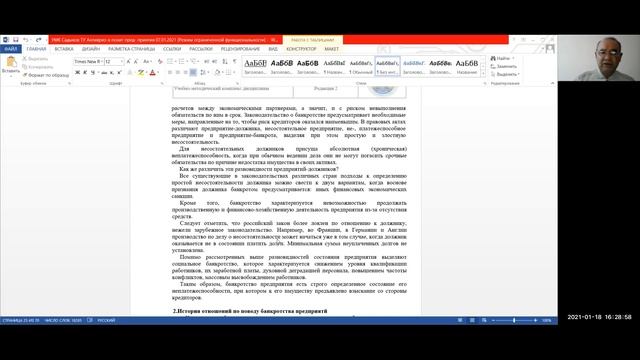The width and height of the screenshot is (640, 360).
Task: Toggle bold (Ж) formatting
Action: (77, 72)
